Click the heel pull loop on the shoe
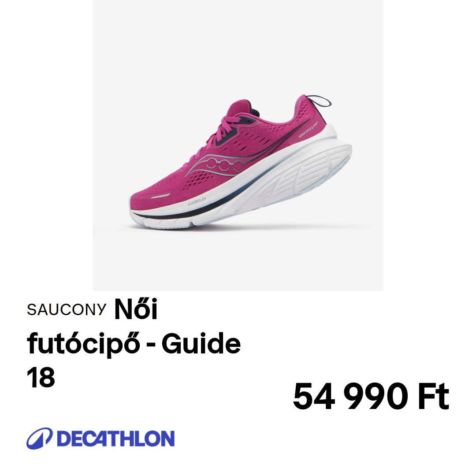 click(320, 101)
